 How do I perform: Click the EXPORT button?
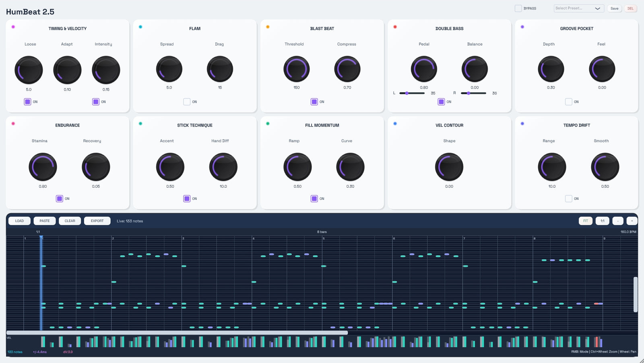[97, 221]
